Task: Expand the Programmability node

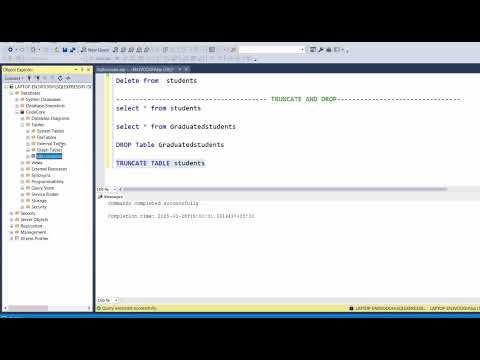Action: pos(22,182)
